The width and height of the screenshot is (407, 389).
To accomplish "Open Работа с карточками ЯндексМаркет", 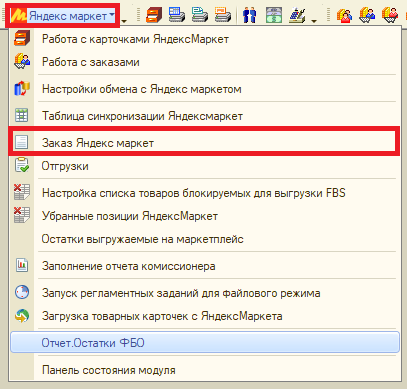I will click(x=205, y=39).
